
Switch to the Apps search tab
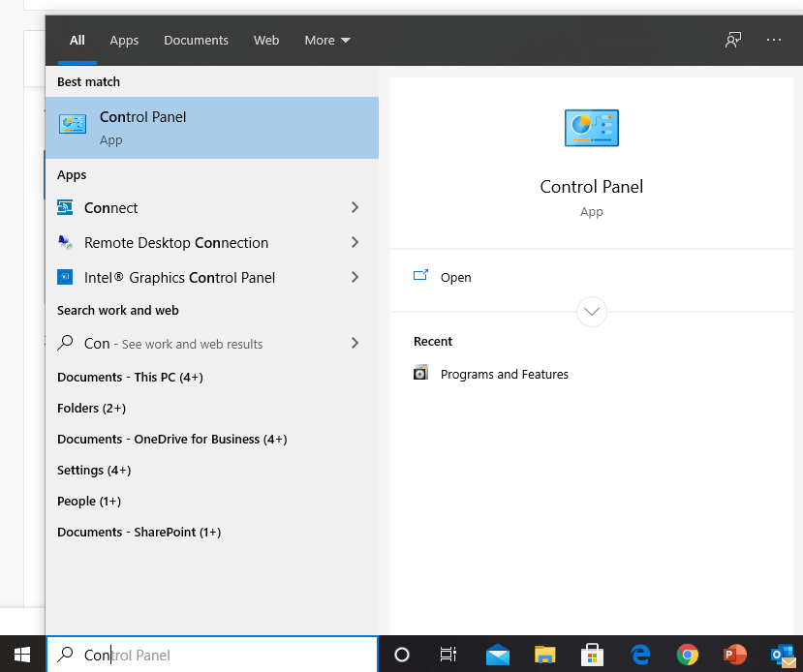tap(124, 40)
